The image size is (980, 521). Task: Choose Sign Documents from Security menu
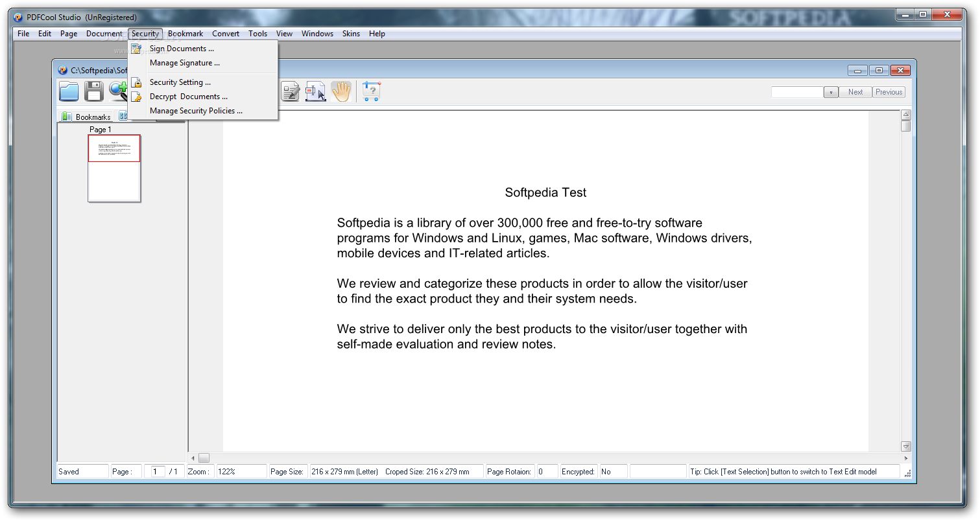(203, 49)
